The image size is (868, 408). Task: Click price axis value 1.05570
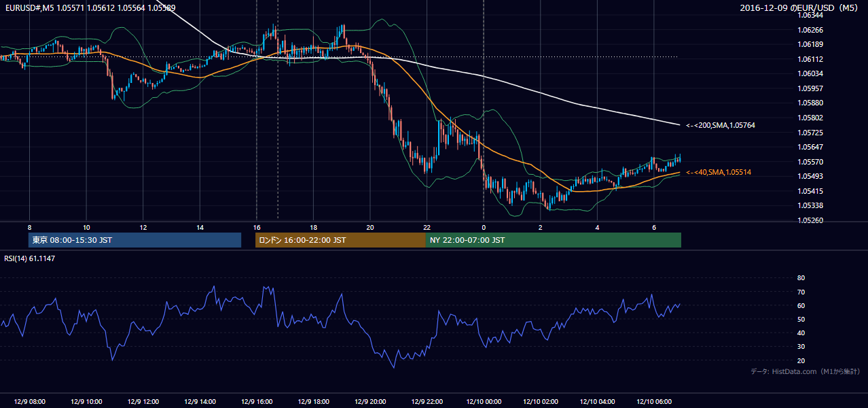[809, 162]
